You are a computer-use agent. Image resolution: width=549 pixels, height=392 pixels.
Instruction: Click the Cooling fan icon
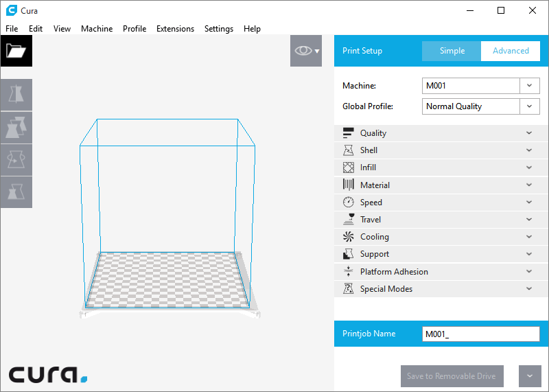click(348, 237)
